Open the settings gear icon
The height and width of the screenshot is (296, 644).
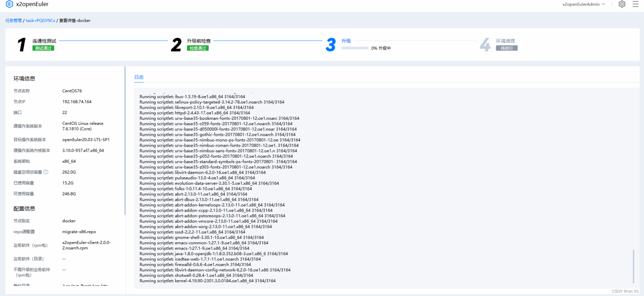(x=622, y=4)
